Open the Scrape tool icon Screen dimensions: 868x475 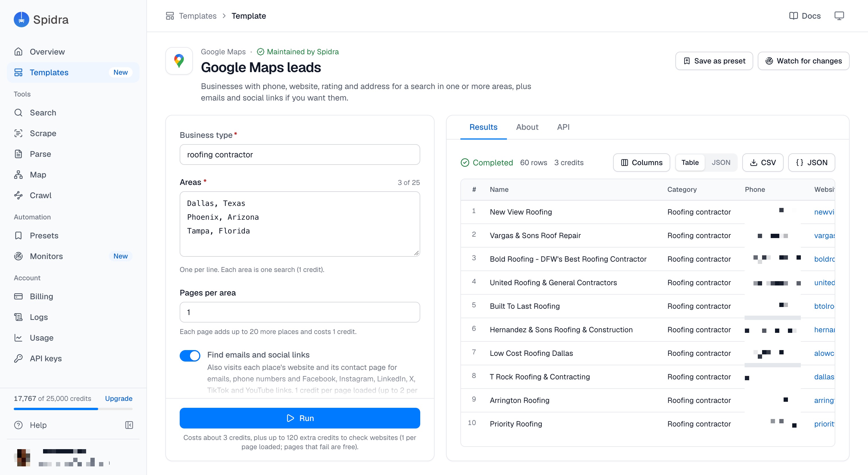19,133
